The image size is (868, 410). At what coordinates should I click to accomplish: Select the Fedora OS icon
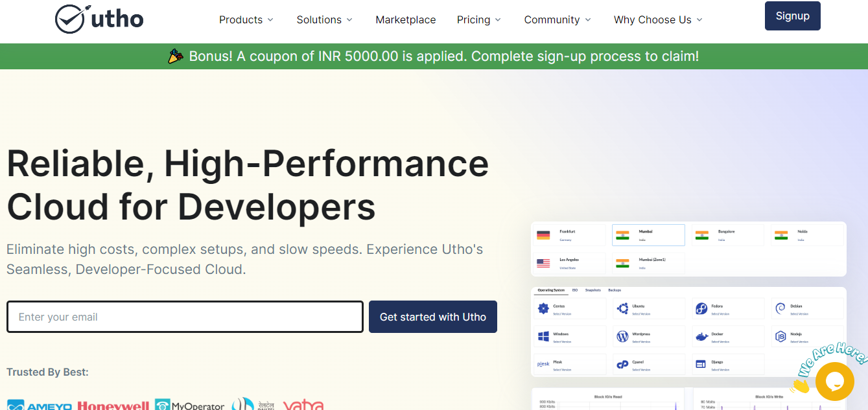[x=702, y=308]
